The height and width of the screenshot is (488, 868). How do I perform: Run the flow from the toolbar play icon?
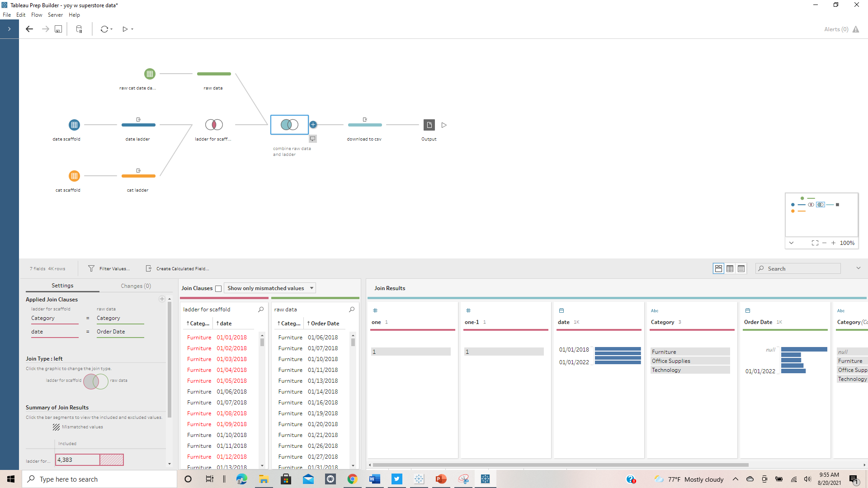[125, 29]
